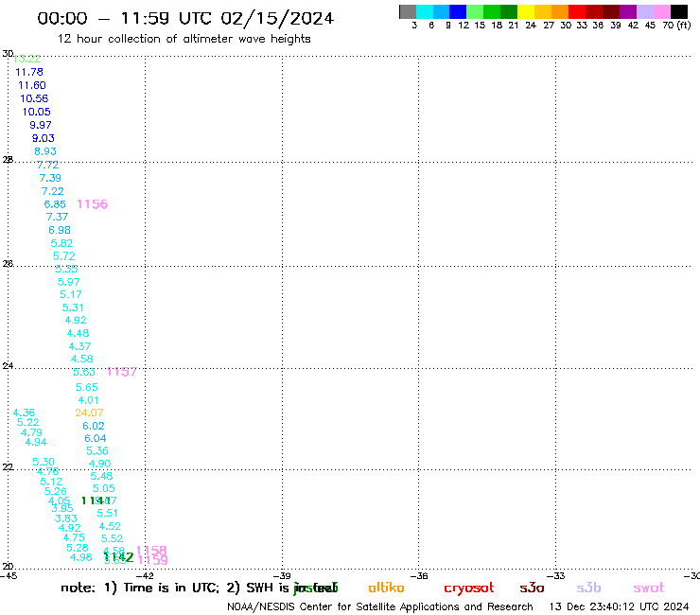Click the bright red swatch in the color scale

pos(577,11)
